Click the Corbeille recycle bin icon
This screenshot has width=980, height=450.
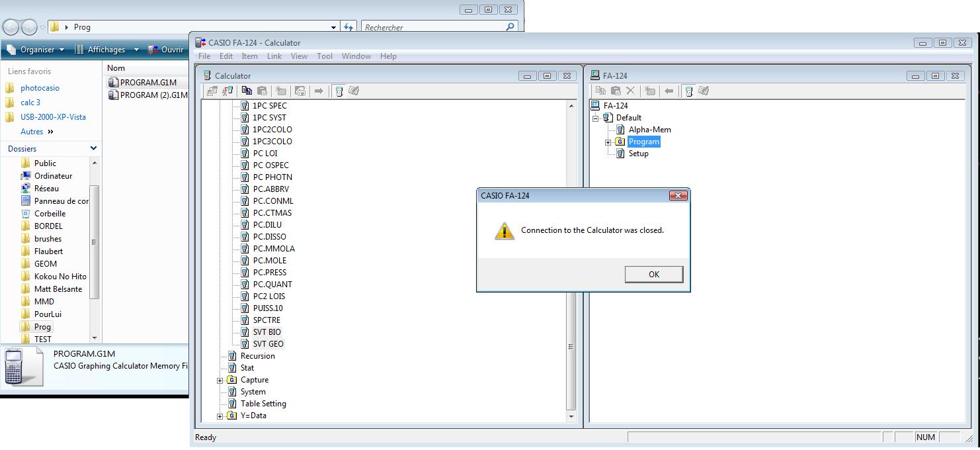click(26, 214)
